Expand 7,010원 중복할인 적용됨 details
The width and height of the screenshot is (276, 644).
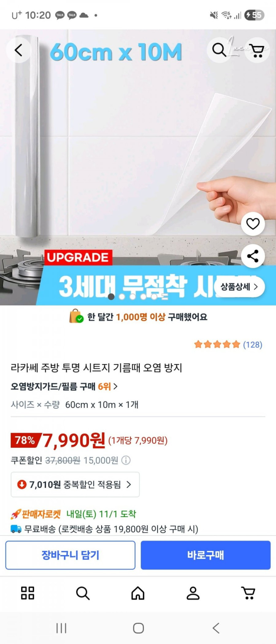(x=75, y=485)
